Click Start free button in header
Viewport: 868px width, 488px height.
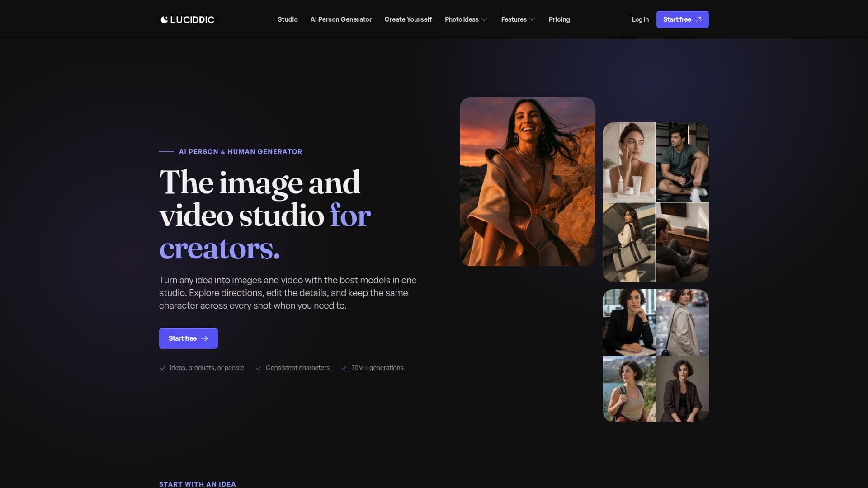pos(682,19)
